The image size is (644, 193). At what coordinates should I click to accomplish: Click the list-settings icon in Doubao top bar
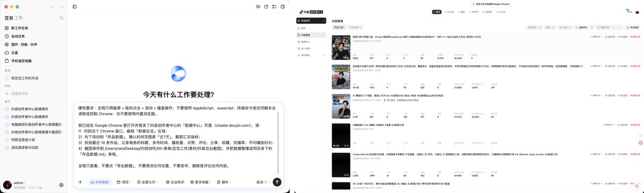tap(274, 6)
